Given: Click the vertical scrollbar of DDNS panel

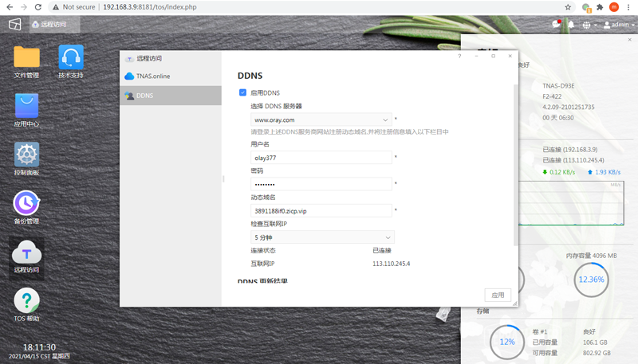Looking at the screenshot, I should click(x=515, y=165).
